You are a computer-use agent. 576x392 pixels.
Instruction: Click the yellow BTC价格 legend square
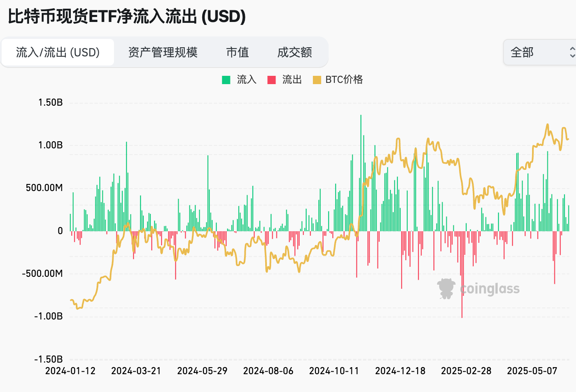(x=317, y=79)
